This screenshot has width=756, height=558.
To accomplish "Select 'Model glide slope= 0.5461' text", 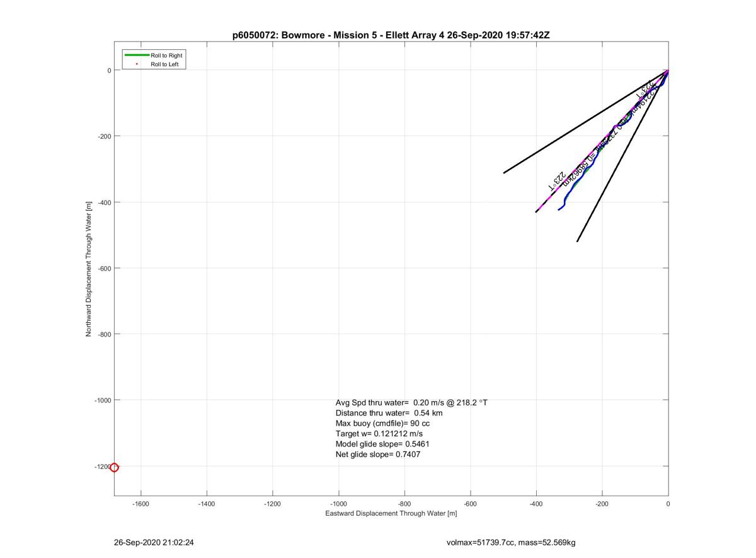I will coord(382,444).
